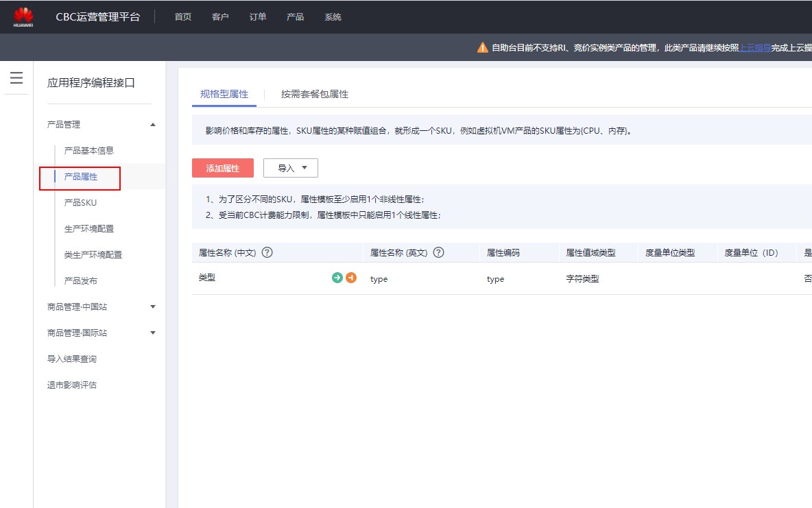Click the red 添加属性 button
The width and height of the screenshot is (812, 508).
click(x=223, y=168)
